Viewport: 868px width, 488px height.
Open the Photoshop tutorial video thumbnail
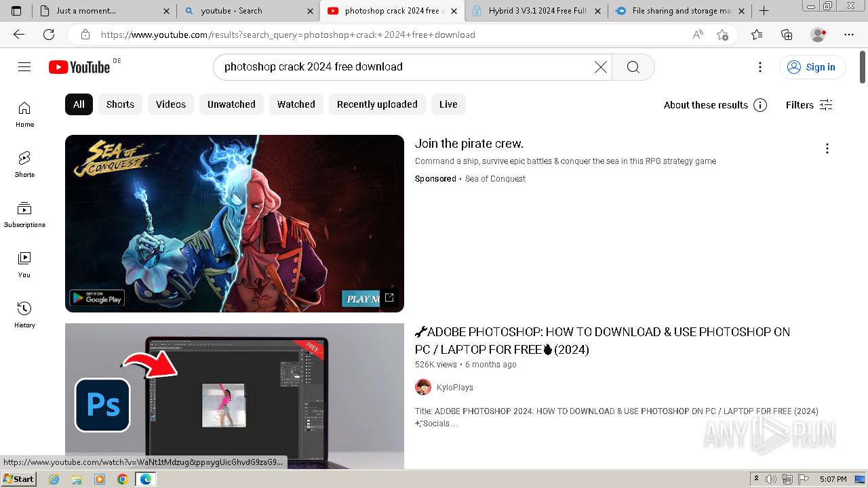(235, 396)
